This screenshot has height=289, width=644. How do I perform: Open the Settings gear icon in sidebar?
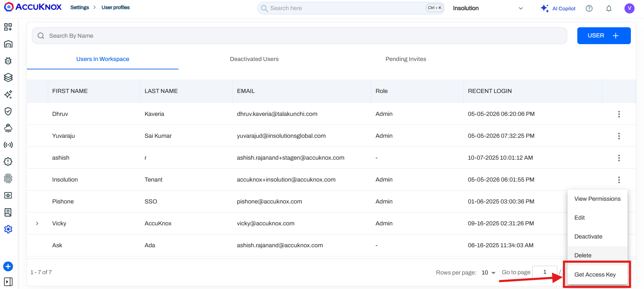coord(8,229)
